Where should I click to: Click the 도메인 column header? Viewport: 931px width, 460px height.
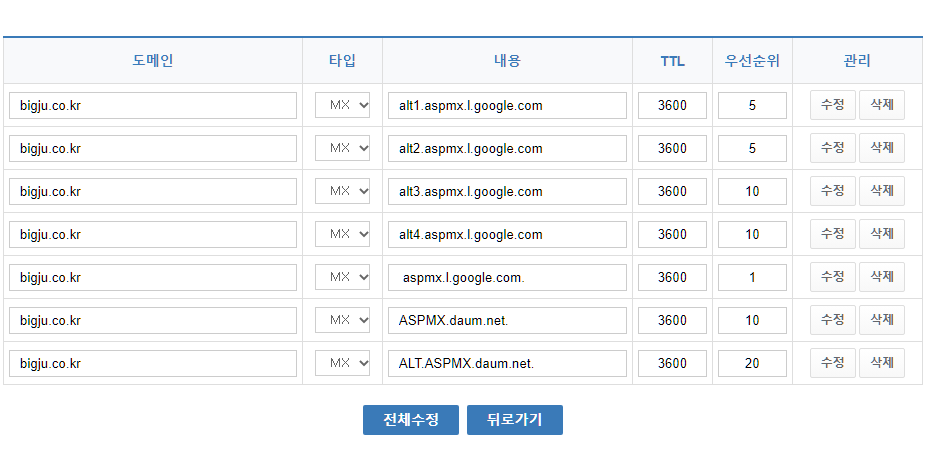(x=153, y=61)
